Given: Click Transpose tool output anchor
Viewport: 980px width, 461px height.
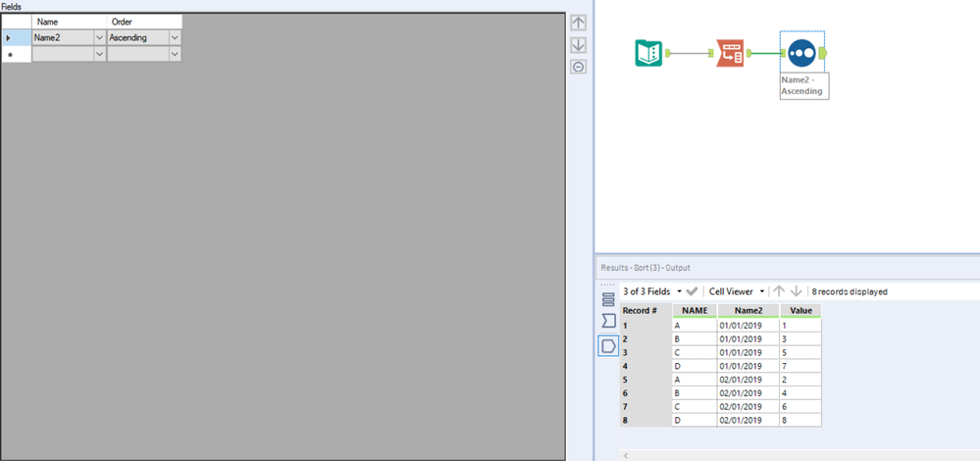Looking at the screenshot, I should [x=748, y=53].
